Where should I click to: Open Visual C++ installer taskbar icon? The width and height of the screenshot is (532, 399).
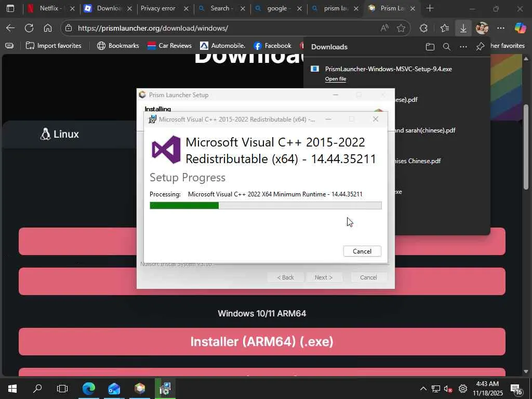pos(165,389)
